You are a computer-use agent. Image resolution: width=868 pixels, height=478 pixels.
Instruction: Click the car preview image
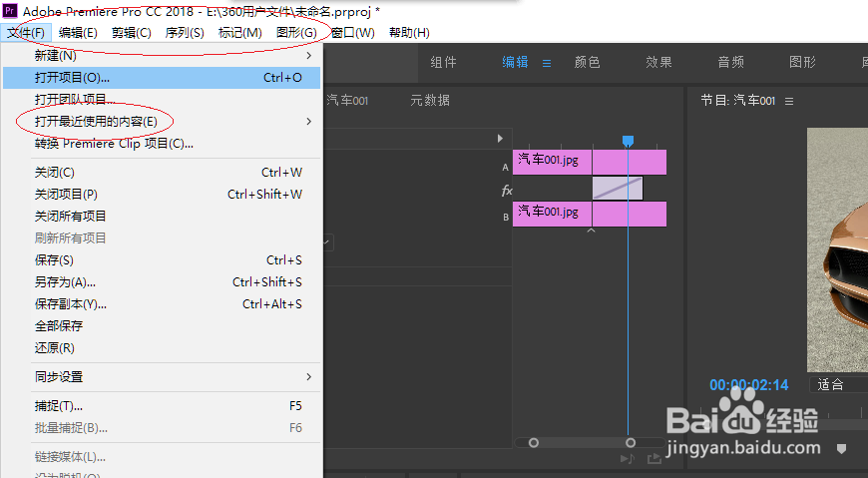[x=837, y=249]
